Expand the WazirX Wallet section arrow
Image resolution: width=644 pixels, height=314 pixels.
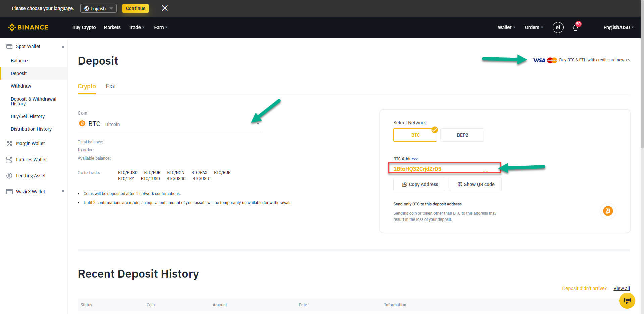click(63, 192)
